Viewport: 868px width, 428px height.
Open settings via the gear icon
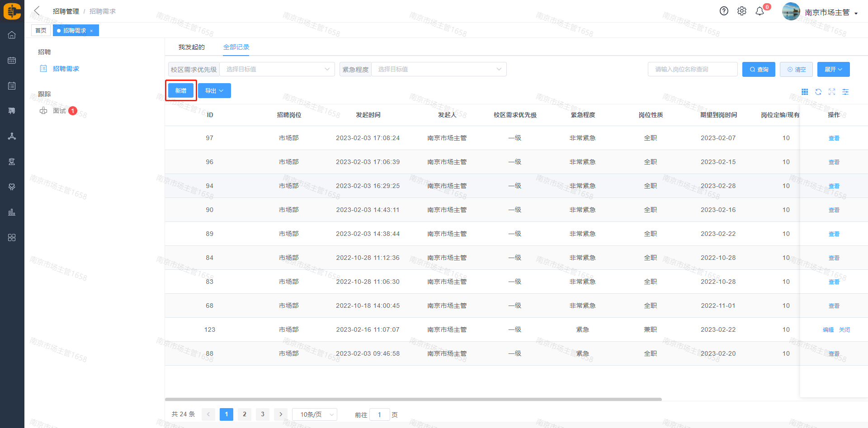742,11
